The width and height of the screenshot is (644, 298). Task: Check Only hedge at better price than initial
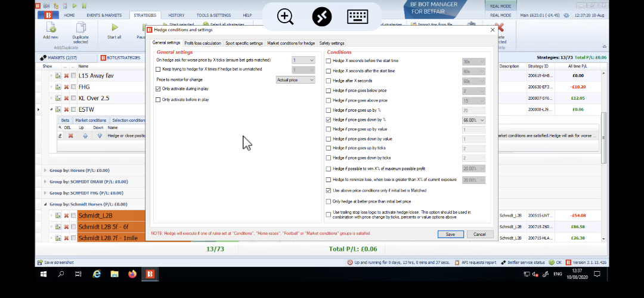tap(328, 202)
